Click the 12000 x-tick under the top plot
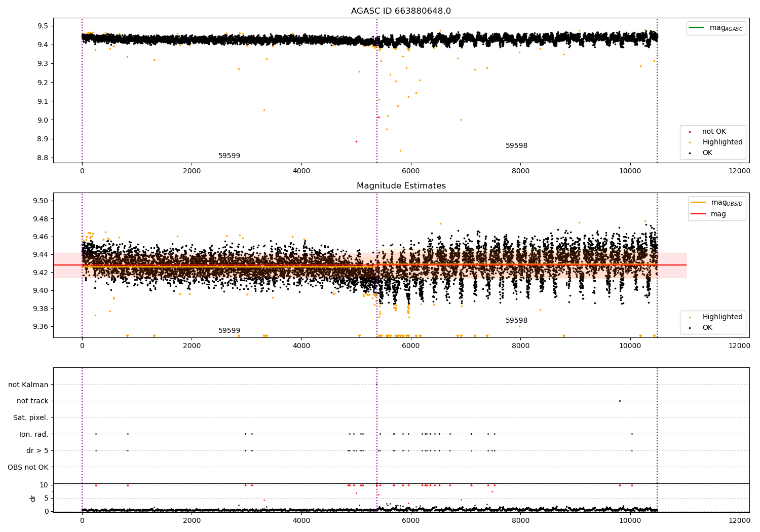 [740, 171]
